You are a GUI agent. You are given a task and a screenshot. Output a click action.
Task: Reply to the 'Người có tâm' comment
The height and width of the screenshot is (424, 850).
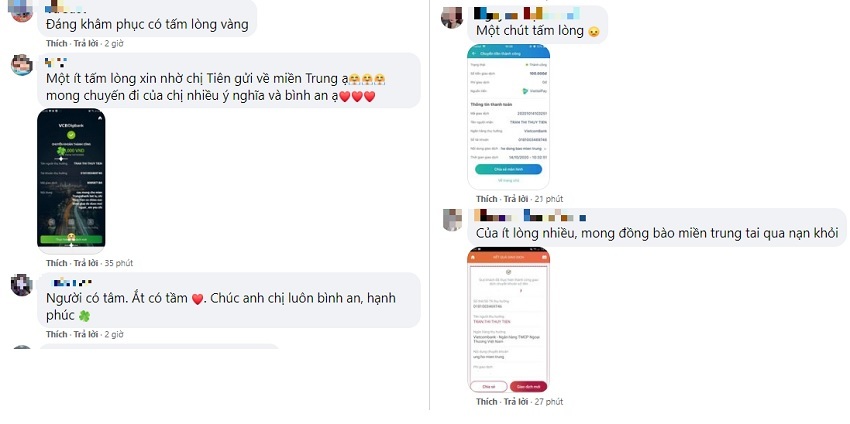coord(86,335)
